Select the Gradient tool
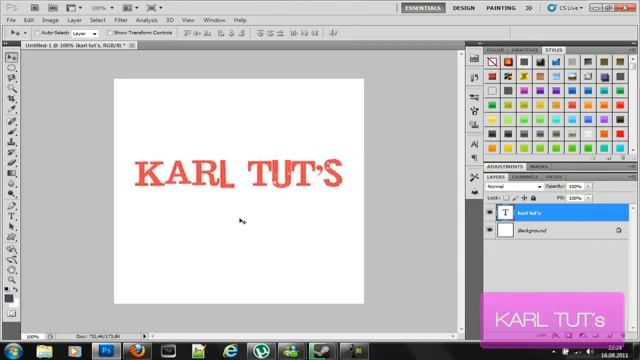 tap(11, 173)
